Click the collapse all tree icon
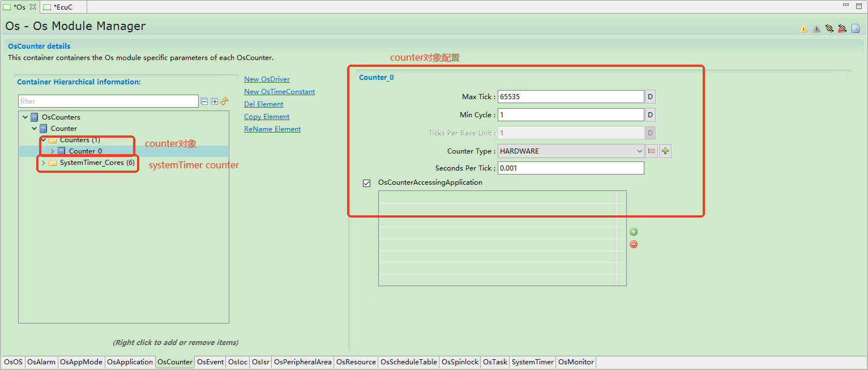Image resolution: width=868 pixels, height=370 pixels. click(204, 101)
